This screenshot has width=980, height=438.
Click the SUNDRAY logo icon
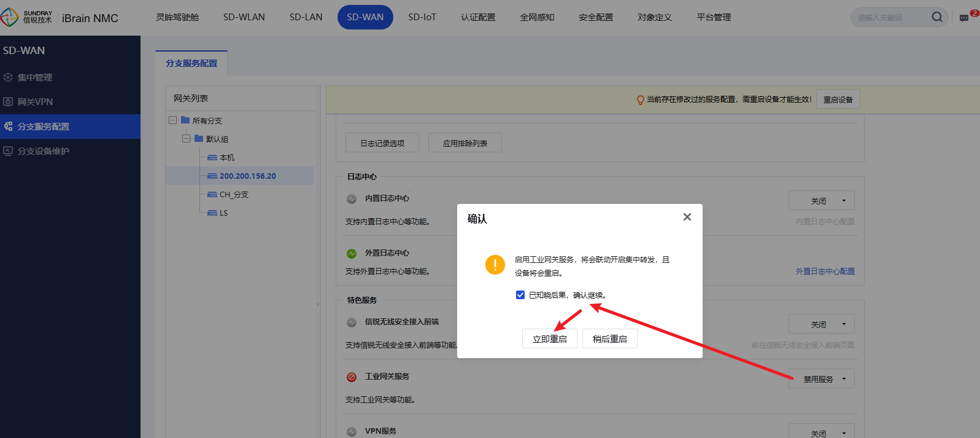[10, 17]
